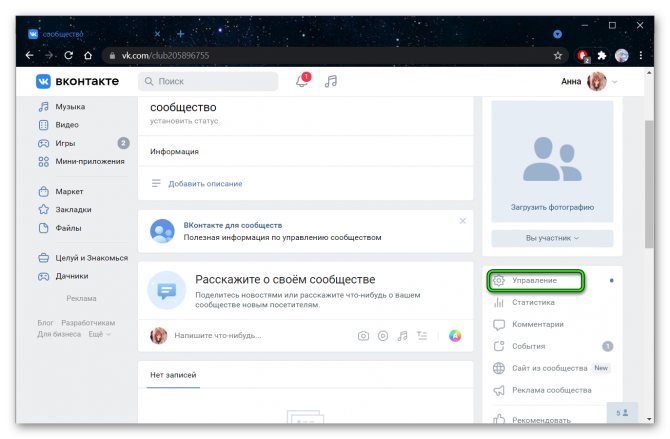Open ВКонтакте для сообществ link
Viewport: 670px width, 439px height.
tap(233, 225)
